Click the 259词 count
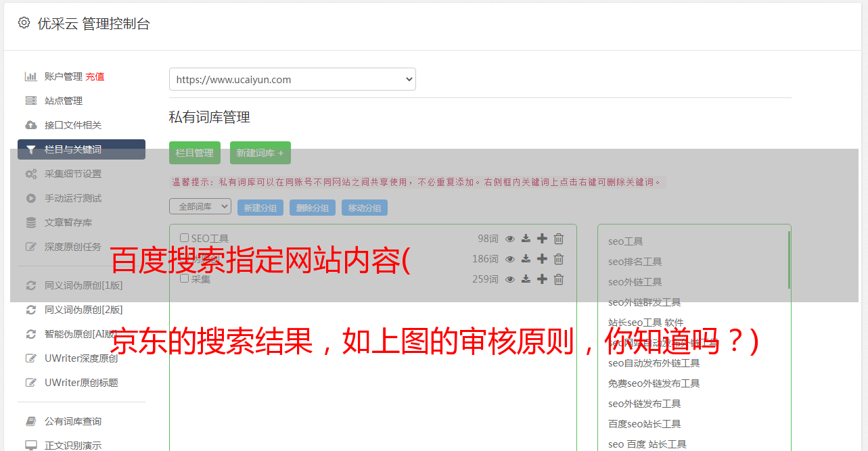Screen dimensions: 868x451 tap(485, 279)
